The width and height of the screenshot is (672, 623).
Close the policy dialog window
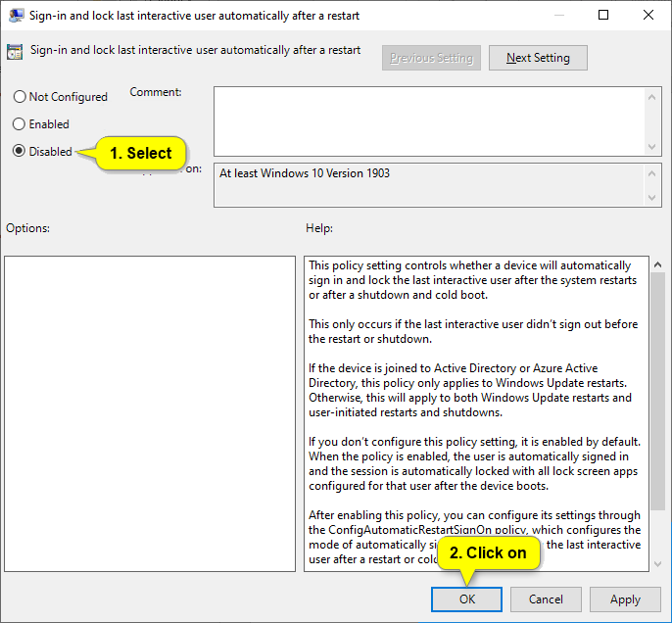(648, 15)
